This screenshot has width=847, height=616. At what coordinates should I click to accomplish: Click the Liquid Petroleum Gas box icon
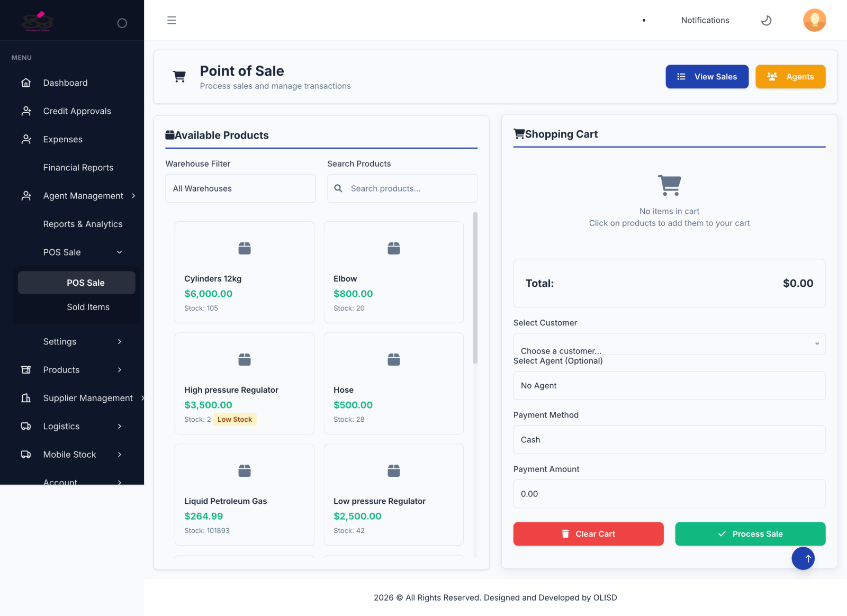click(x=245, y=470)
